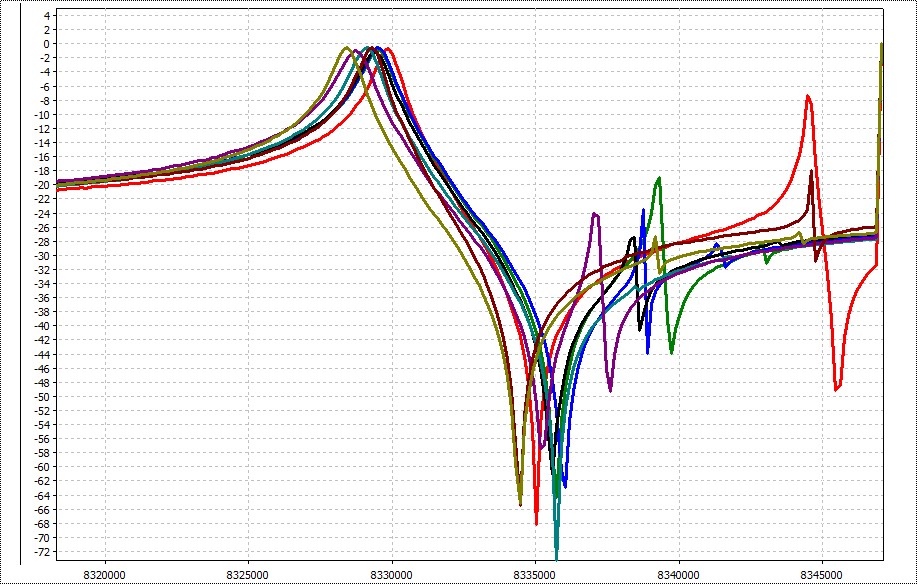Click the 8320000 label on the x-axis
917x584 pixels.
pyautogui.click(x=105, y=575)
